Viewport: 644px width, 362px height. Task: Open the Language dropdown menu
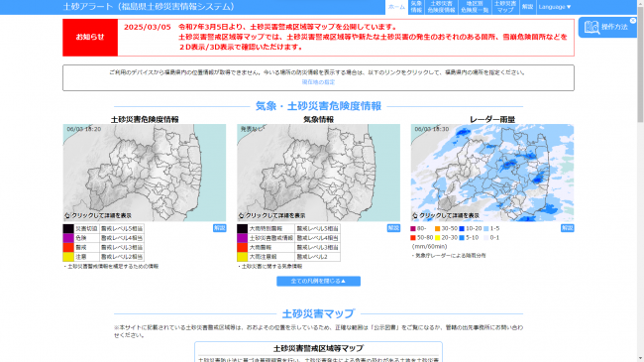[x=555, y=7]
